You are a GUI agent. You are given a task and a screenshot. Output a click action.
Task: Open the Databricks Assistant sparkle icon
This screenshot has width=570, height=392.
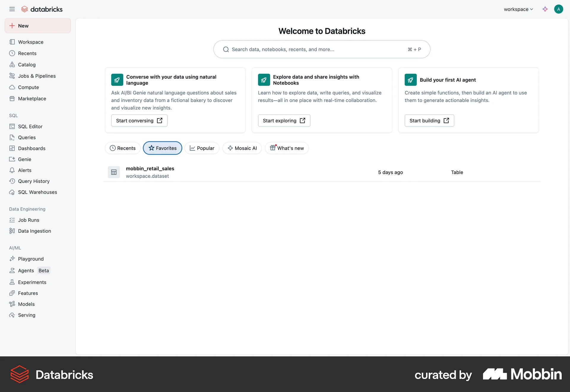pos(545,9)
